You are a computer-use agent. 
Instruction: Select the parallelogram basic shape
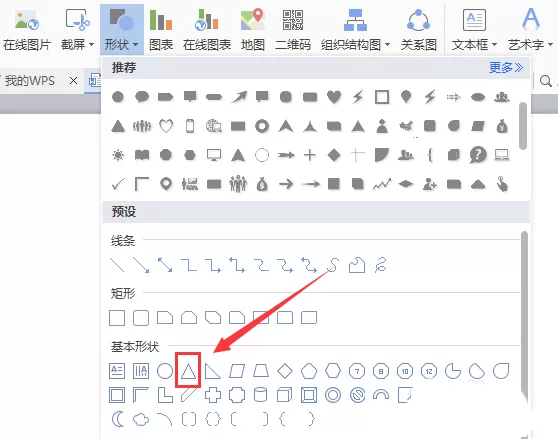(237, 371)
